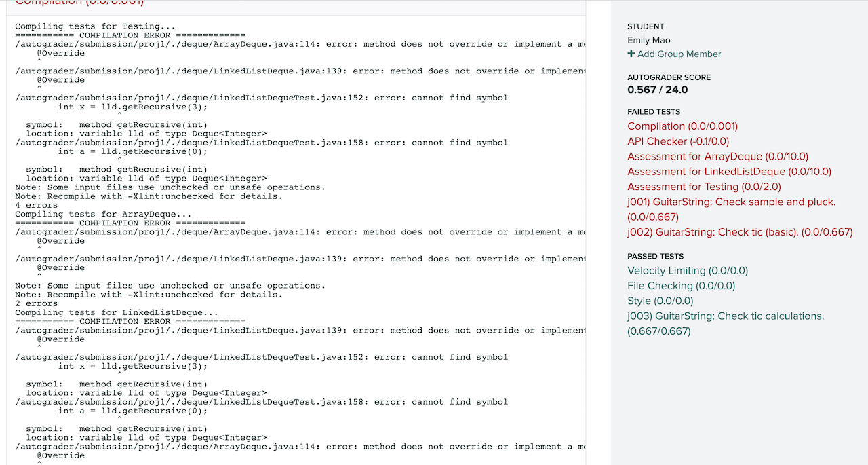Click the PASSED TESTS section heading
Image resolution: width=868 pixels, height=465 pixels.
[655, 257]
